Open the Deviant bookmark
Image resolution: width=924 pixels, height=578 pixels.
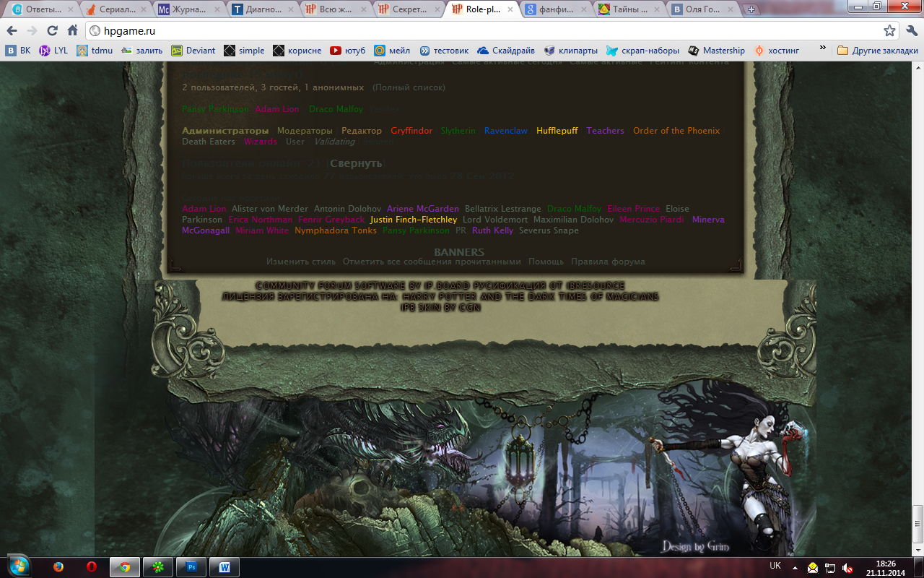[x=193, y=51]
